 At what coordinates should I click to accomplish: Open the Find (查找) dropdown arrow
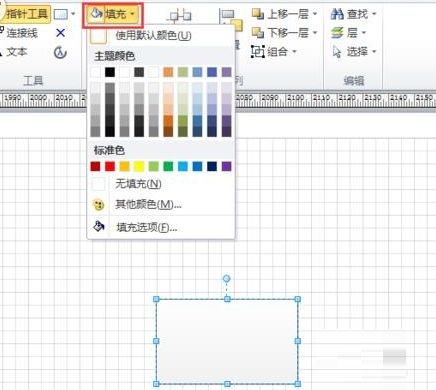click(x=374, y=14)
